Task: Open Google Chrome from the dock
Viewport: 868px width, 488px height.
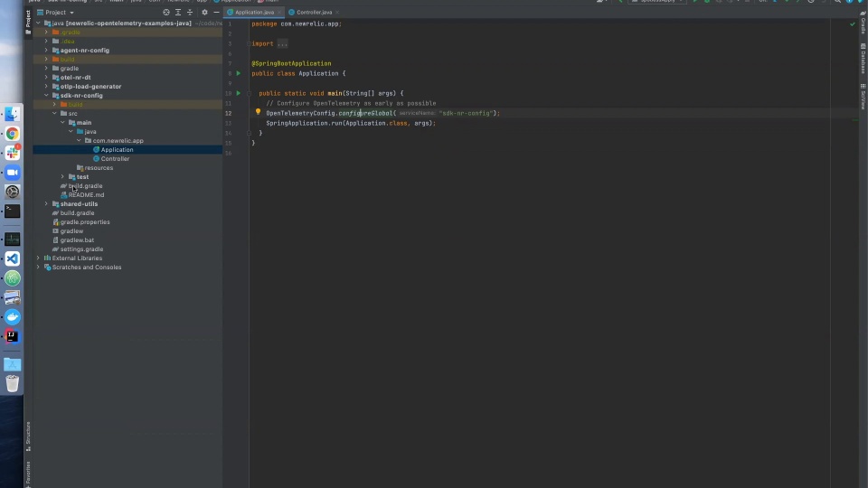Action: [12, 134]
